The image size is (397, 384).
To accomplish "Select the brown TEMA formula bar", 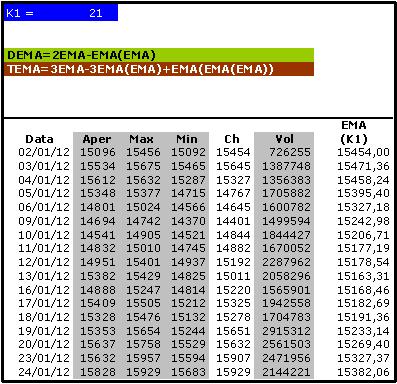I will point(159,69).
